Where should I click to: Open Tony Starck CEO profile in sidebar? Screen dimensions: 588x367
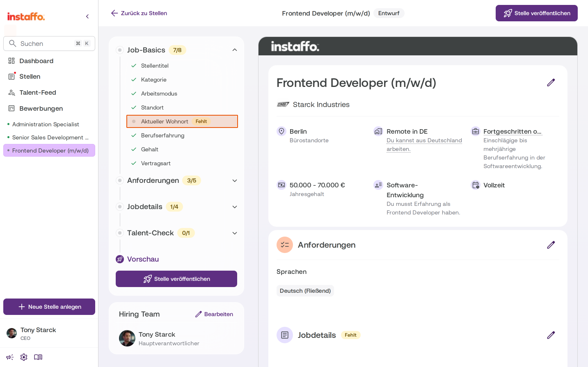(49, 333)
